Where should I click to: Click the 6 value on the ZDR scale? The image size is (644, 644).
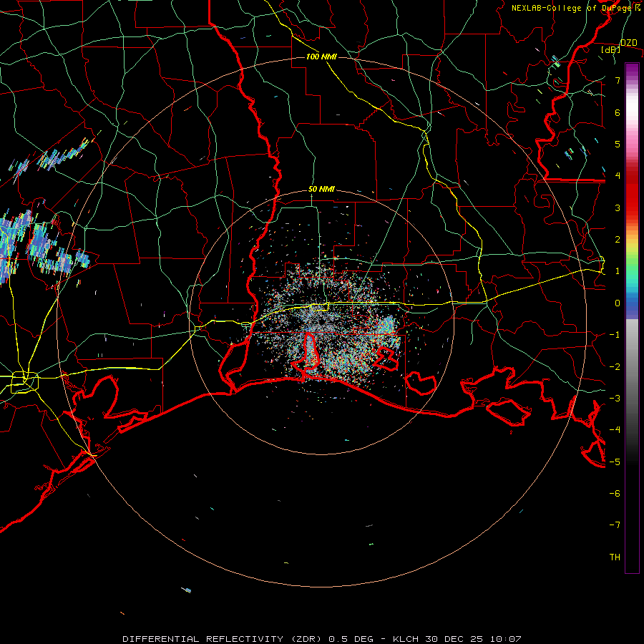pyautogui.click(x=618, y=112)
